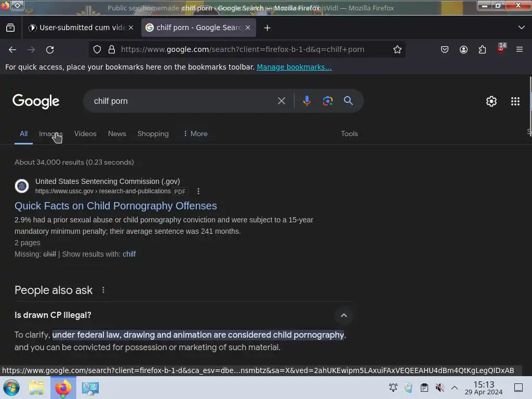The image size is (532, 399).
Task: Show site security info via padlock
Action: [x=112, y=49]
